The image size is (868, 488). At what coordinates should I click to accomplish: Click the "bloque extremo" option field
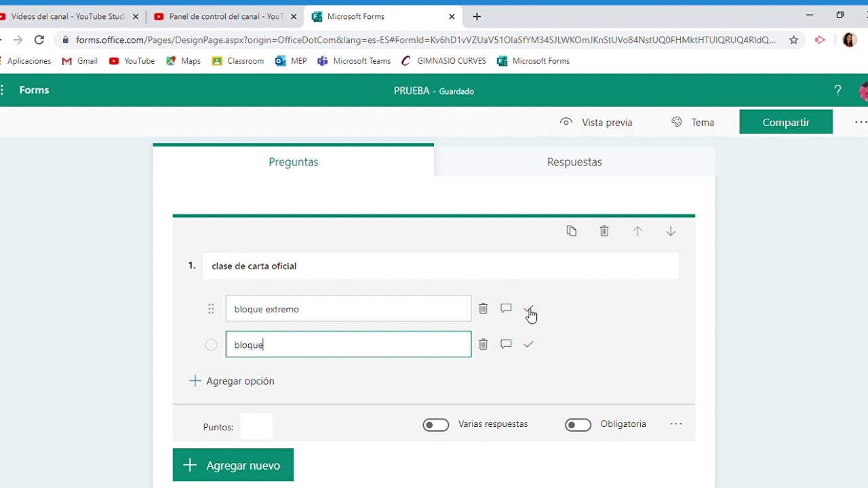(349, 308)
